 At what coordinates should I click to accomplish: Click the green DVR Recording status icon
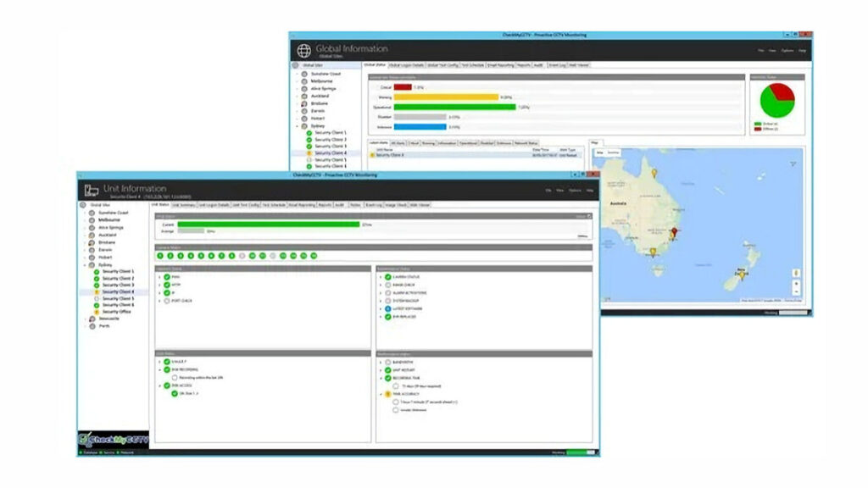168,369
